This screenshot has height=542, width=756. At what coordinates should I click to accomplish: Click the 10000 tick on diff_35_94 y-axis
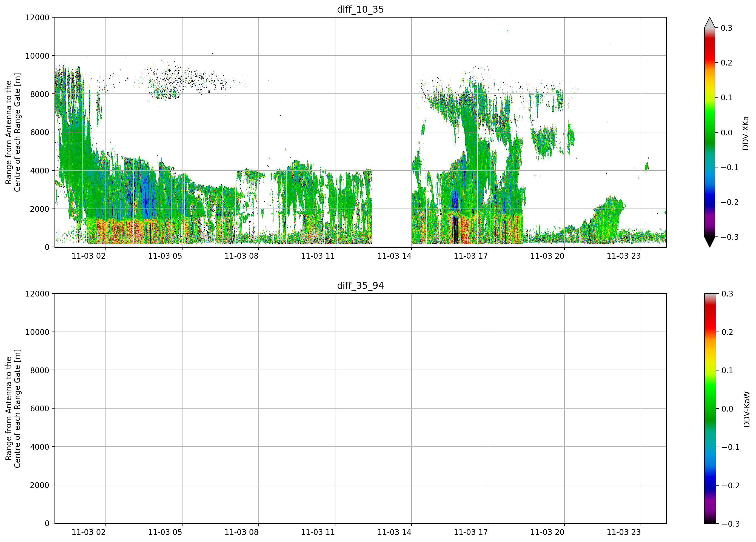coord(37,332)
